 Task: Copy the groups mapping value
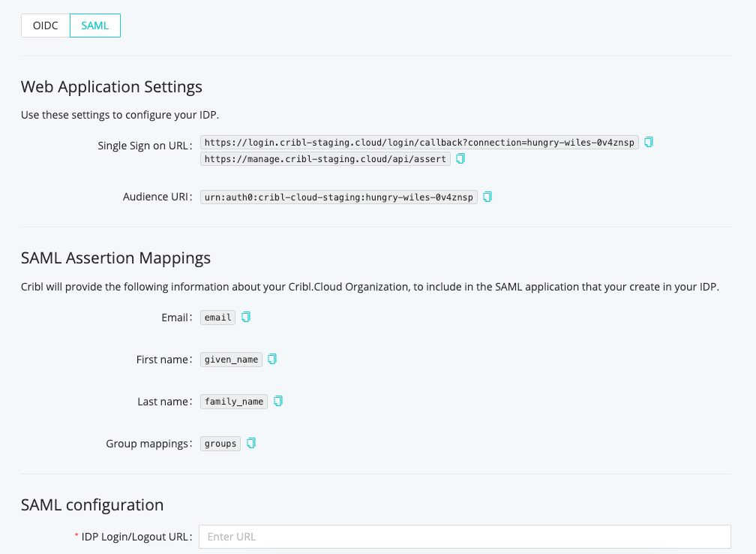(x=251, y=443)
